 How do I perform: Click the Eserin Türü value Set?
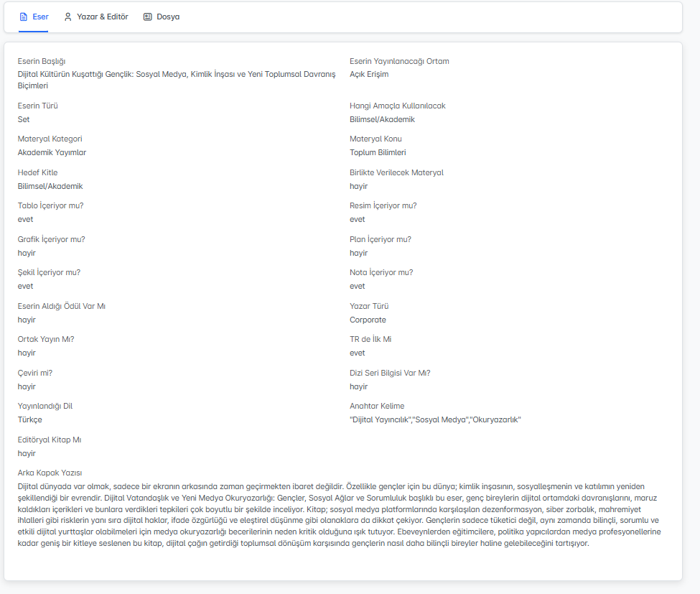(24, 119)
